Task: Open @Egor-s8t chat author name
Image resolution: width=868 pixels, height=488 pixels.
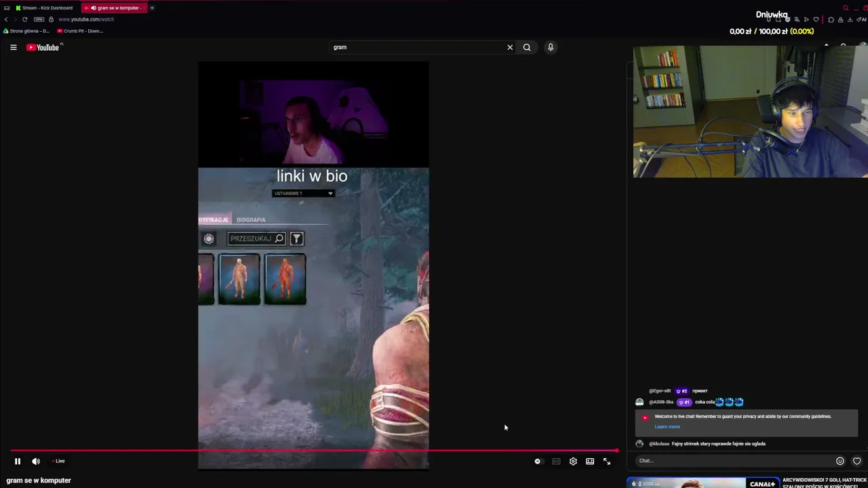Action: pyautogui.click(x=660, y=391)
